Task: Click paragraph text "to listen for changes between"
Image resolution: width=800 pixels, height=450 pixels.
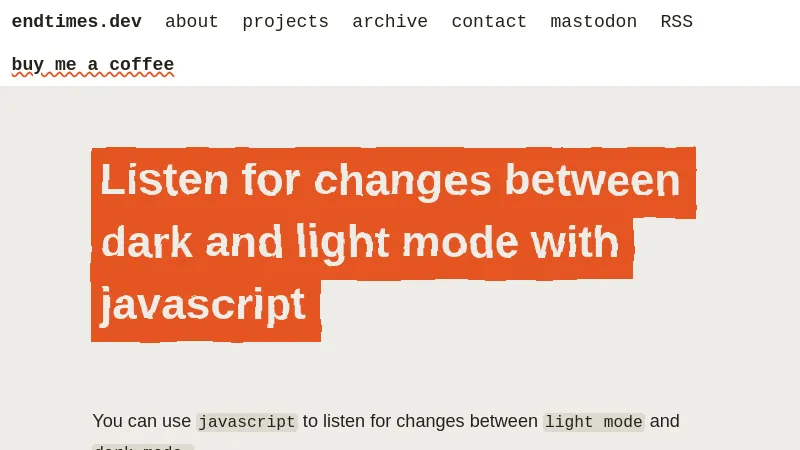Action: 420,421
